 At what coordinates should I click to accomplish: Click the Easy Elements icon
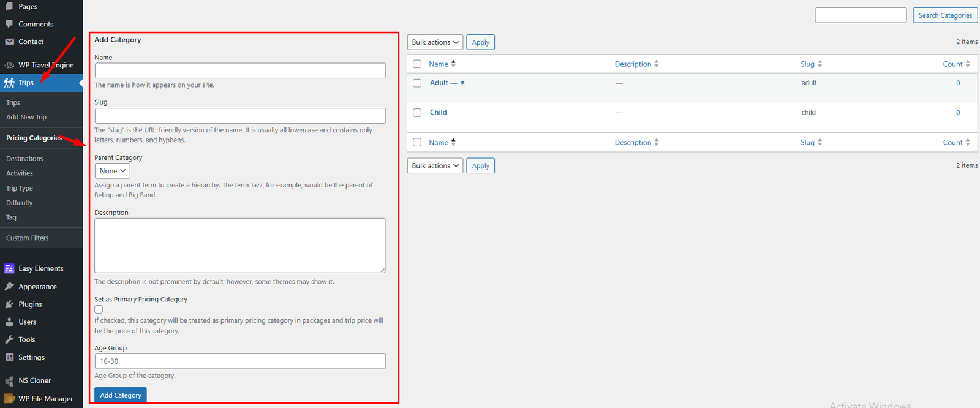tap(9, 268)
